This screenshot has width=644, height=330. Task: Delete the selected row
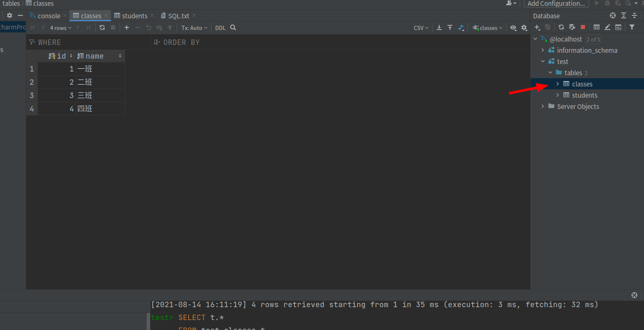[138, 28]
